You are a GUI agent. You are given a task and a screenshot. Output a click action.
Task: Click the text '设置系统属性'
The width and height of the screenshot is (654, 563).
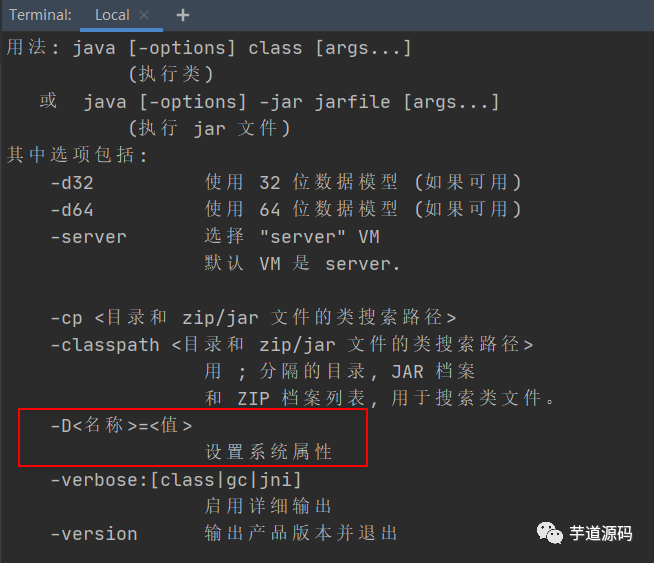tap(269, 452)
